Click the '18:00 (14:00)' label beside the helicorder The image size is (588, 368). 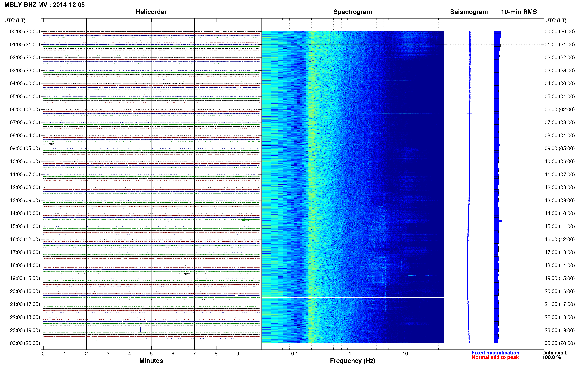tap(25, 265)
